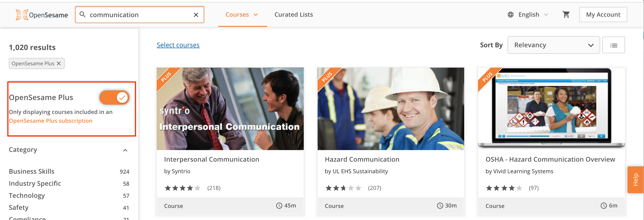Click the search magnifier icon
The image size is (644, 220).
pyautogui.click(x=83, y=15)
